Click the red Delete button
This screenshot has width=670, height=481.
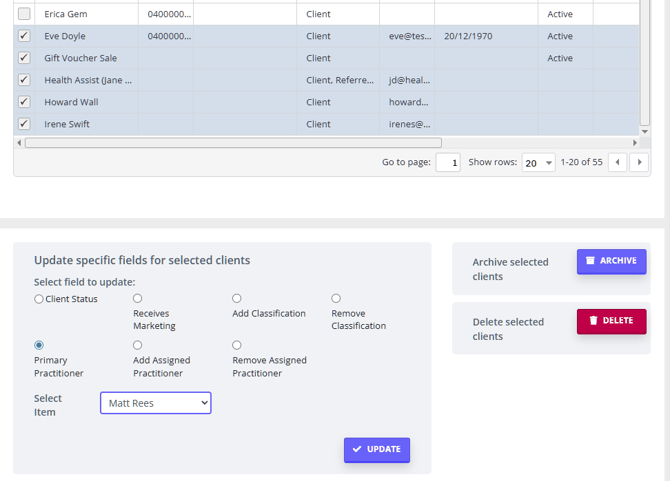[x=611, y=321]
